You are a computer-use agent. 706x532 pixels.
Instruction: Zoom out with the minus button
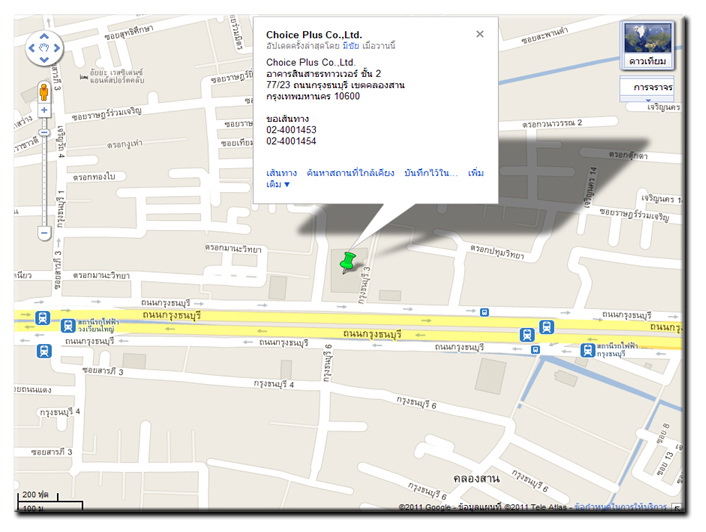pos(44,233)
